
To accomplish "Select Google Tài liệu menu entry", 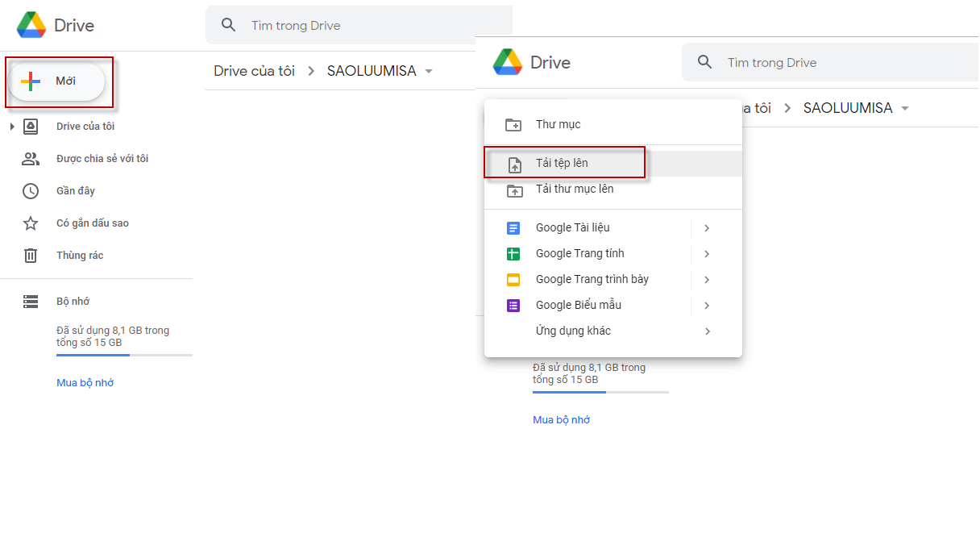I will click(613, 227).
